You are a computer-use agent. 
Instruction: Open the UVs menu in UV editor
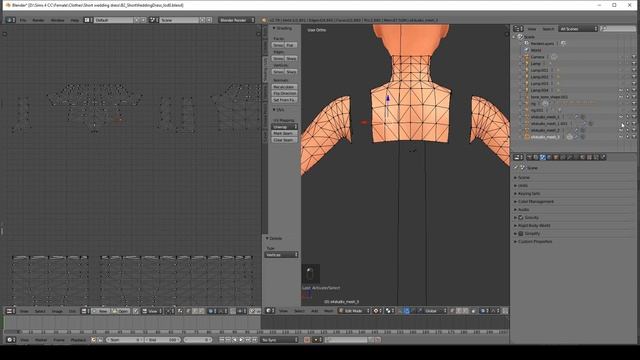72,311
